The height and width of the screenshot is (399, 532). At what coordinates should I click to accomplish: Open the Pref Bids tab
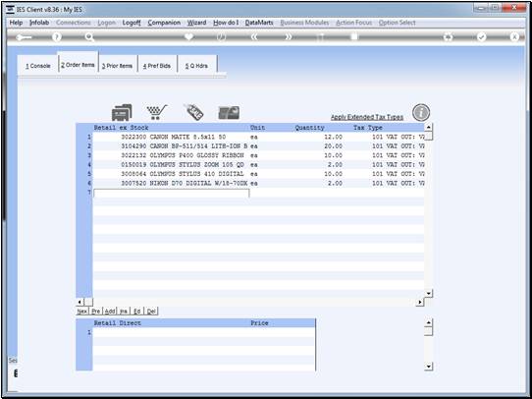[157, 66]
